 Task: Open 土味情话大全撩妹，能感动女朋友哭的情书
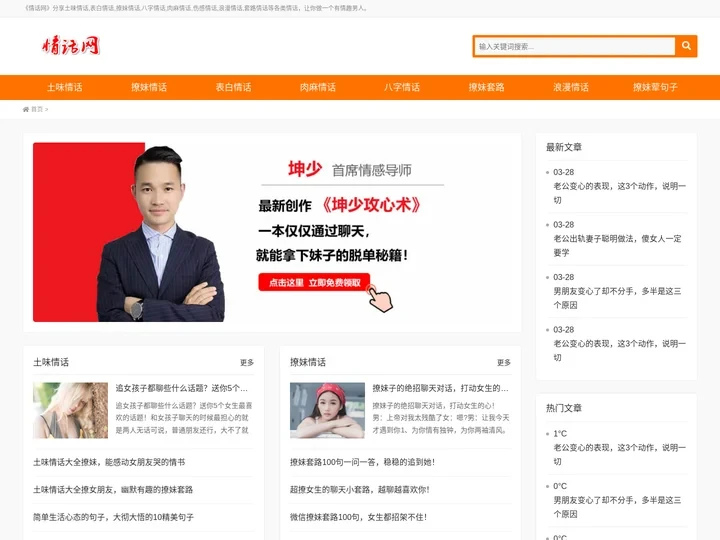click(109, 462)
